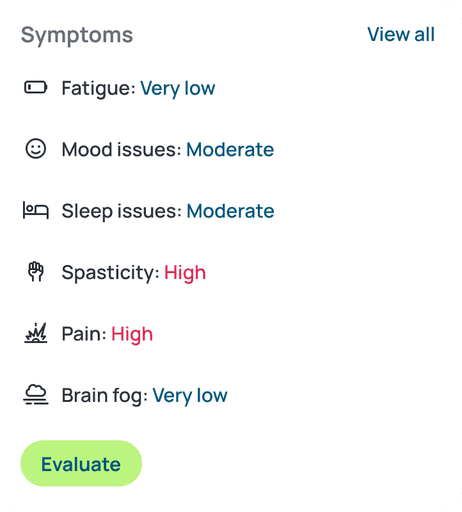Screen dimensions: 462x512
Task: Select the Very low fatigue value
Action: [178, 89]
